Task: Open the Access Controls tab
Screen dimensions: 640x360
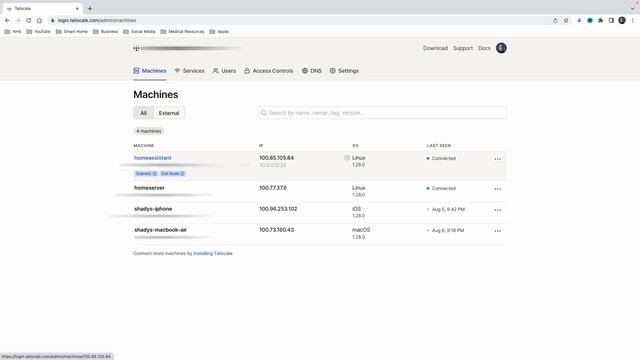Action: pyautogui.click(x=269, y=71)
